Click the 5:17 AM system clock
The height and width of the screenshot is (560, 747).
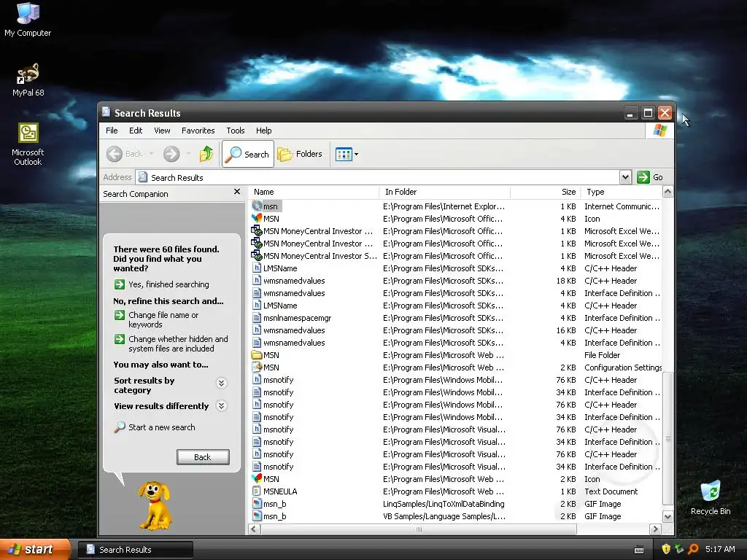720,549
